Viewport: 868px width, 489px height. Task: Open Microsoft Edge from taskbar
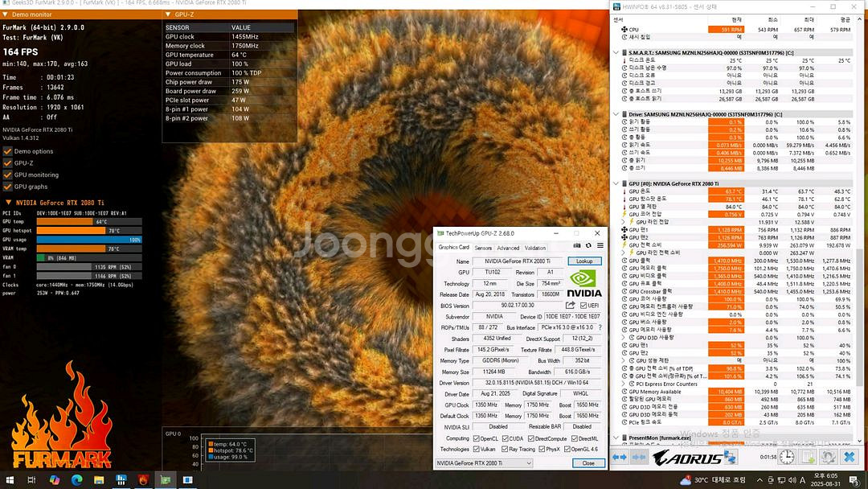pos(76,479)
